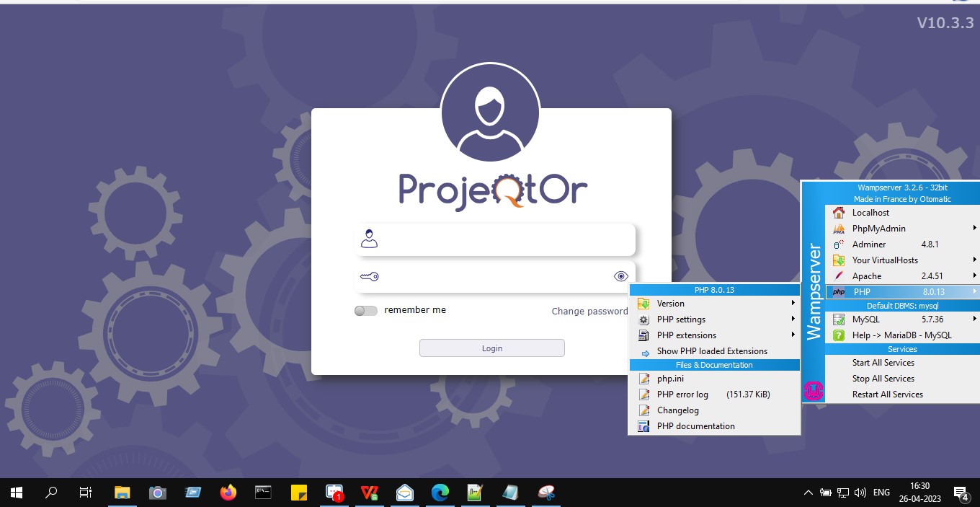Toggle the remember me switch
The width and height of the screenshot is (980, 507).
click(x=366, y=311)
